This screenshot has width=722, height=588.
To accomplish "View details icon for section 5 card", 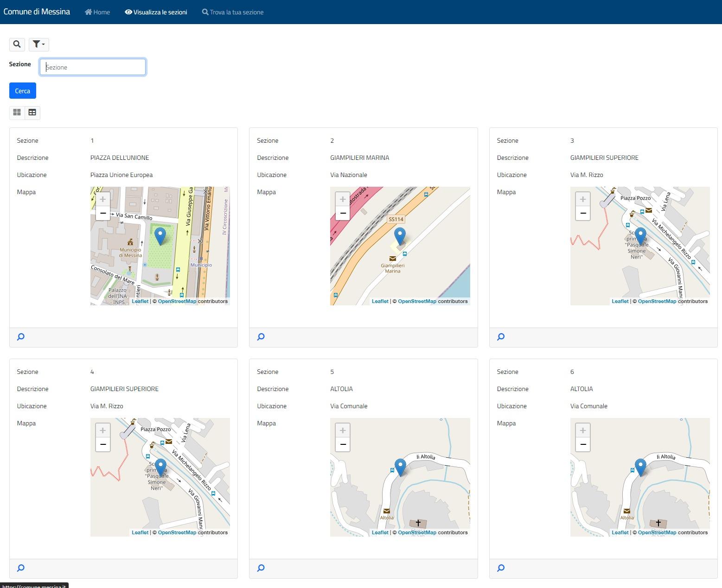I will [x=261, y=568].
